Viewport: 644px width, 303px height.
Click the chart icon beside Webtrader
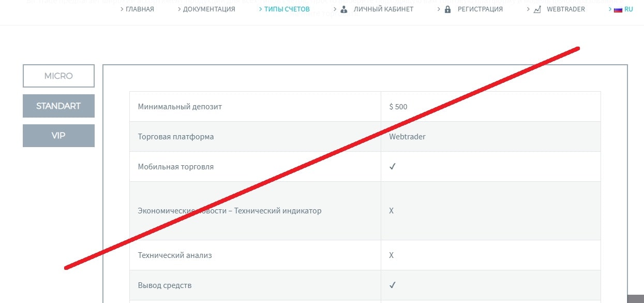pyautogui.click(x=537, y=9)
